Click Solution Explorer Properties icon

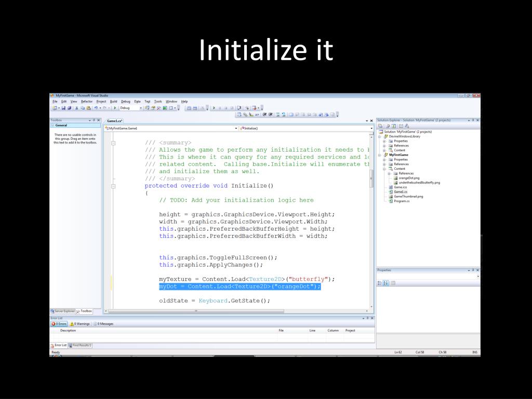pos(380,126)
